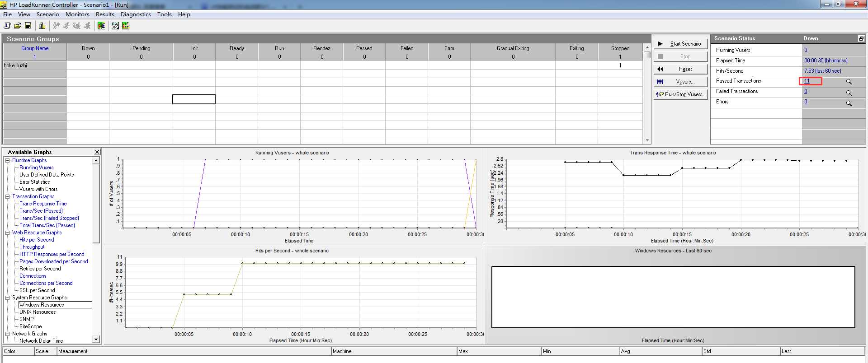Screen dimensions: 868x363
Task: Select SiteScope graph item
Action: pos(31,326)
